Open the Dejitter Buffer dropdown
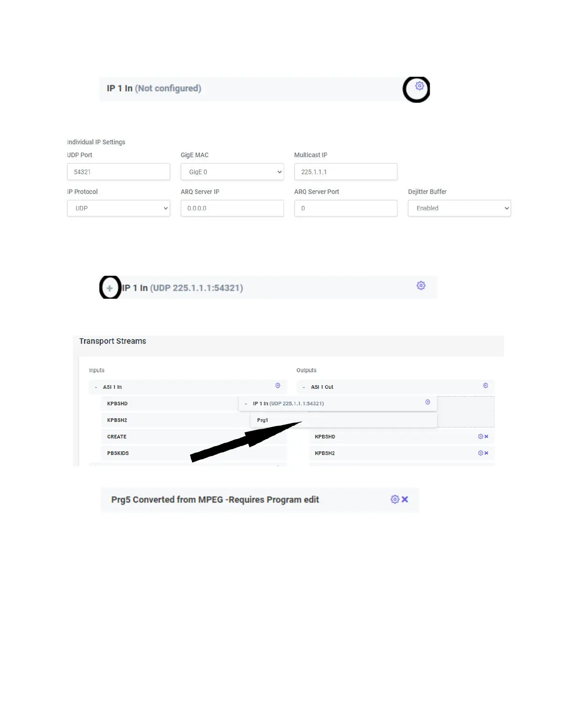The image size is (563, 728). click(x=459, y=208)
